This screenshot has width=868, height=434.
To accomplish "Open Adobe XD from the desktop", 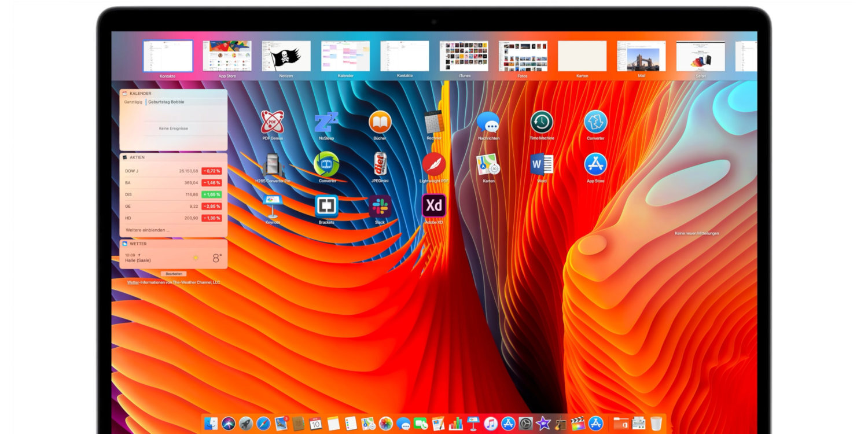I will [434, 207].
